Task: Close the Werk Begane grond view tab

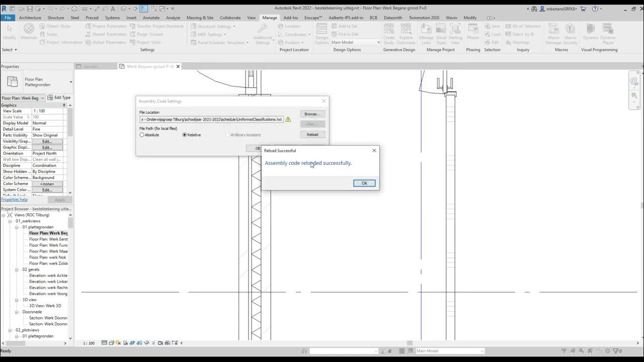Action: click(x=178, y=66)
